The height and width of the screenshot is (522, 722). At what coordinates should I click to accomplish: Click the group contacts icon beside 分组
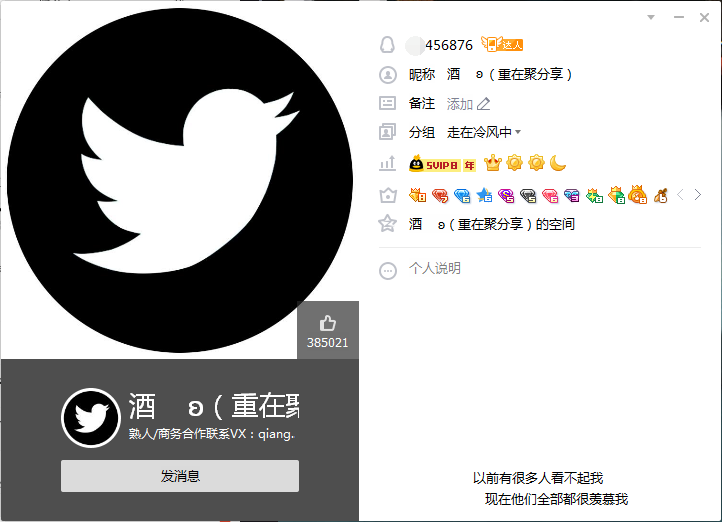click(387, 132)
